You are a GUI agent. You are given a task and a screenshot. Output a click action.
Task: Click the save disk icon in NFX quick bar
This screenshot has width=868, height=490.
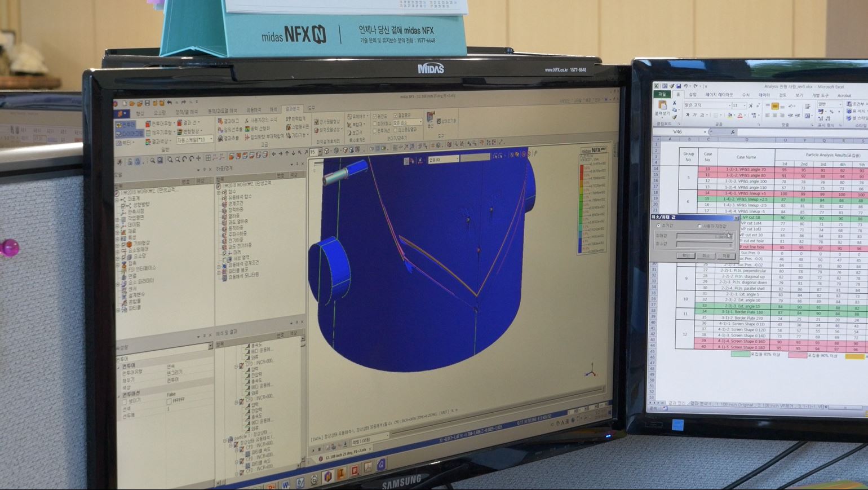(x=147, y=103)
